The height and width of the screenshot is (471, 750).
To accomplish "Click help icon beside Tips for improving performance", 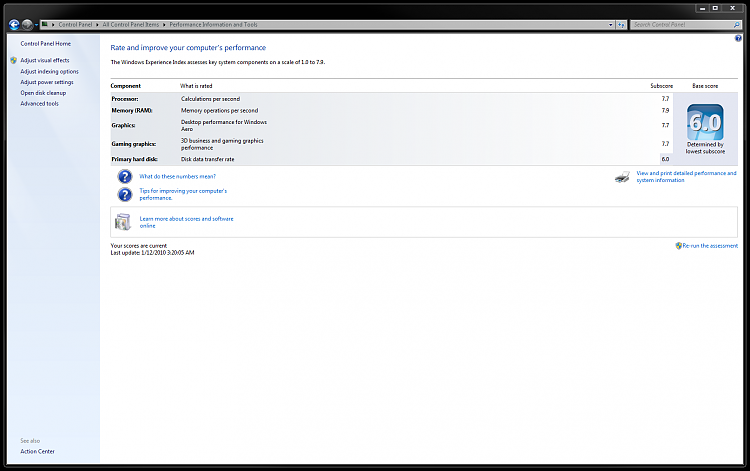I will 125,195.
